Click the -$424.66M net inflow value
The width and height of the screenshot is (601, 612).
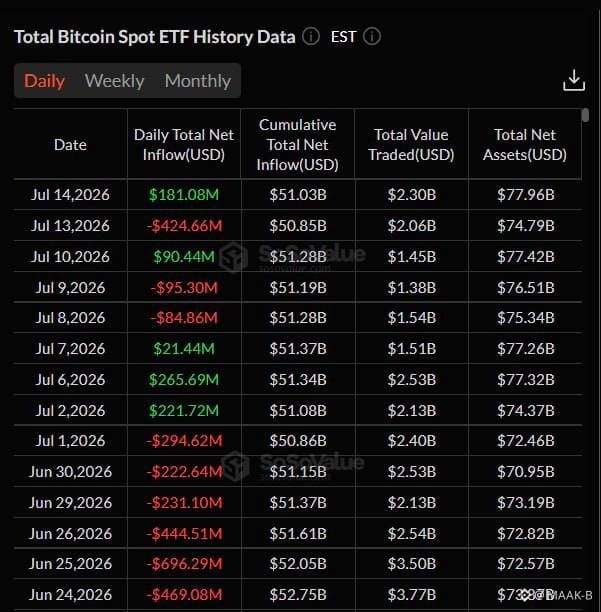184,226
